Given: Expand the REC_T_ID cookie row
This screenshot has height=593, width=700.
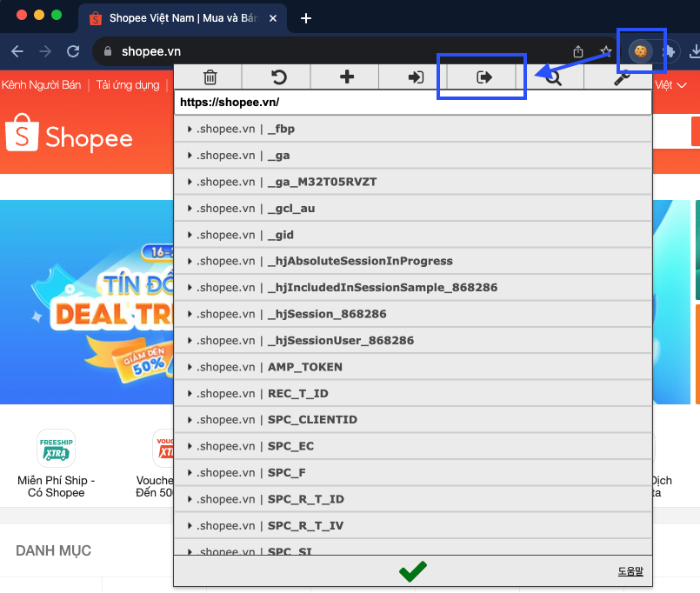Looking at the screenshot, I should 413,393.
